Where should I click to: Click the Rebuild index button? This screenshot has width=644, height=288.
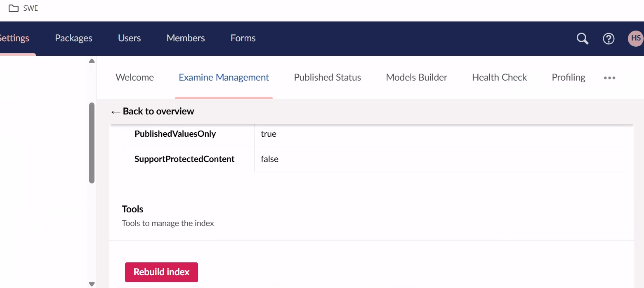click(161, 272)
